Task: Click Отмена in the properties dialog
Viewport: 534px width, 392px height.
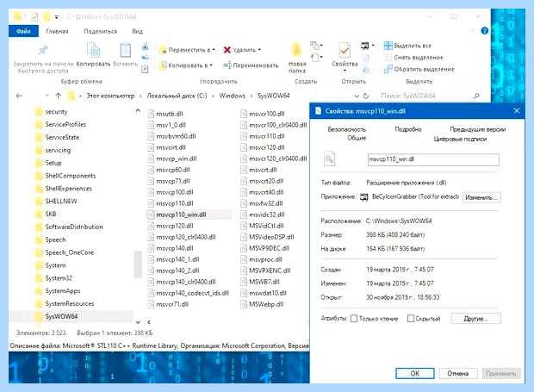Action: point(458,373)
